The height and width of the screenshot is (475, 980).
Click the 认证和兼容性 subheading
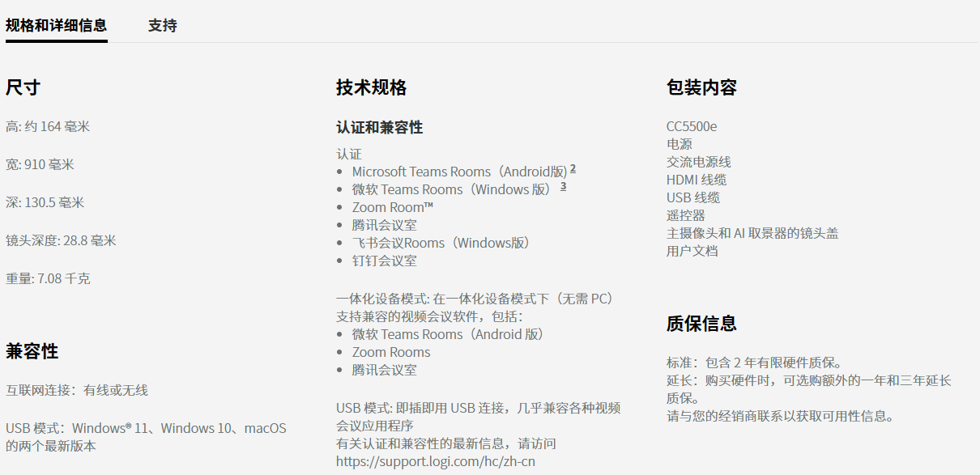(379, 127)
